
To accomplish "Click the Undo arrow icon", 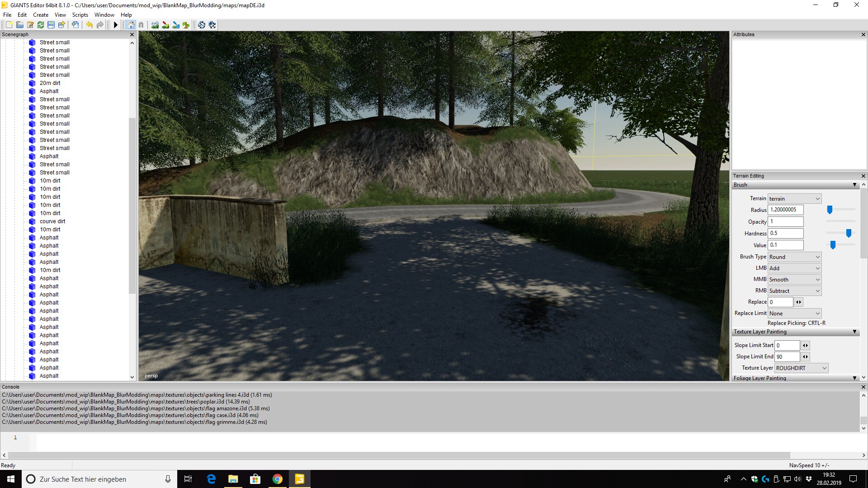I will point(89,25).
